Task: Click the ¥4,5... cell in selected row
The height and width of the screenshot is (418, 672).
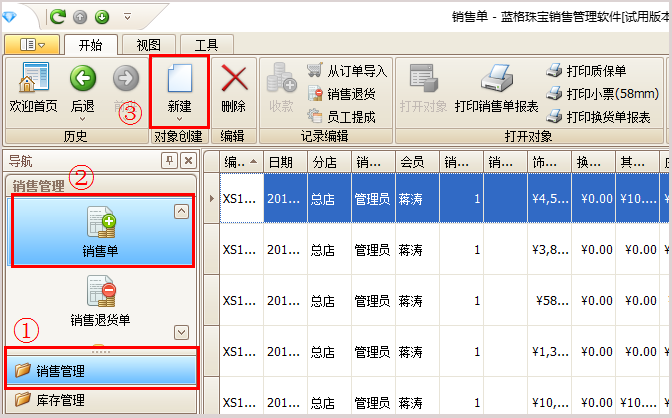Action: (549, 198)
